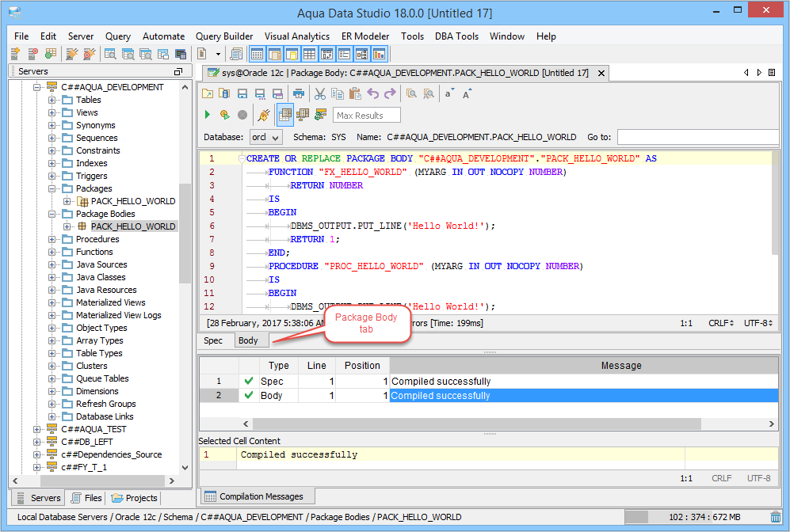Click the Redo arrow icon
The width and height of the screenshot is (790, 532).
(x=390, y=93)
